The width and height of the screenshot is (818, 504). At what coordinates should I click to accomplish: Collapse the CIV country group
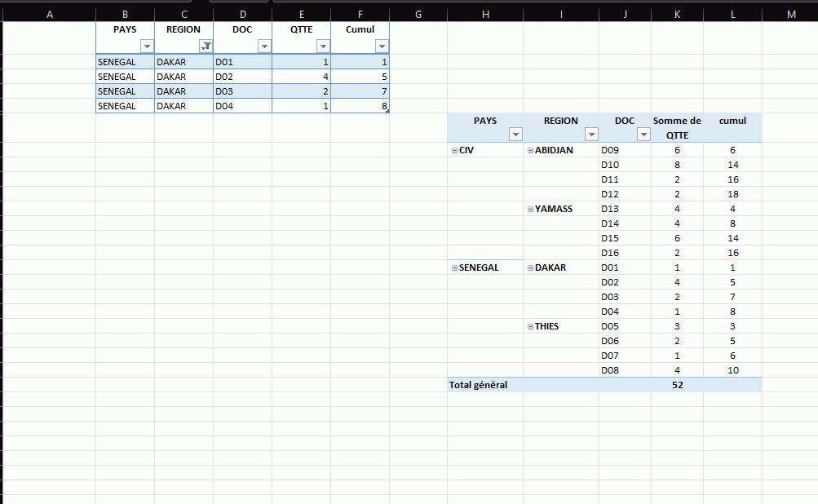[x=454, y=151]
